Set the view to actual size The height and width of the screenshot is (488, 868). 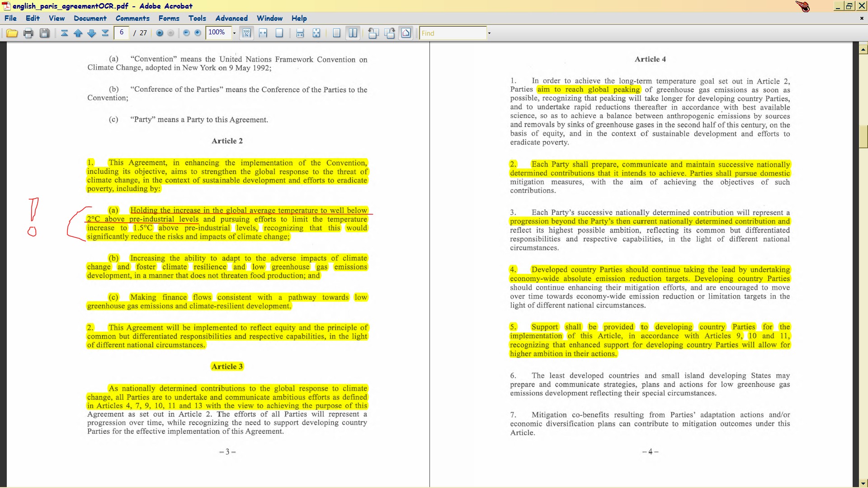pyautogui.click(x=246, y=33)
